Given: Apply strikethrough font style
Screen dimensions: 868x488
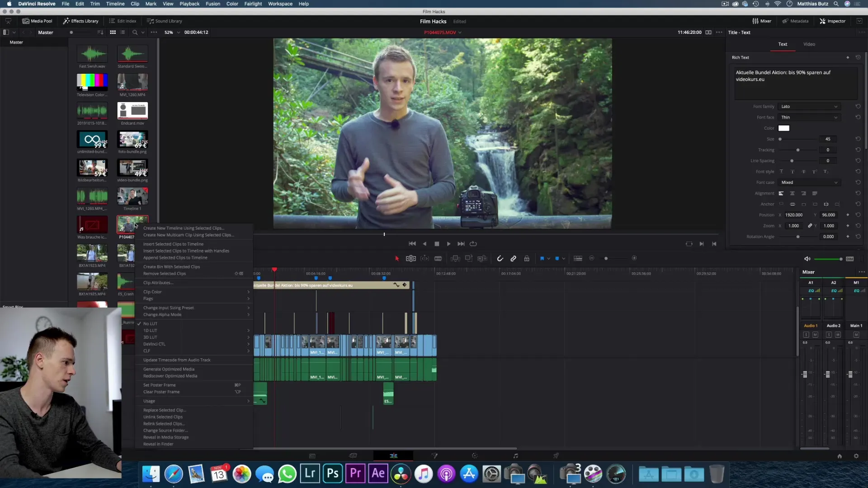Looking at the screenshot, I should click(803, 172).
